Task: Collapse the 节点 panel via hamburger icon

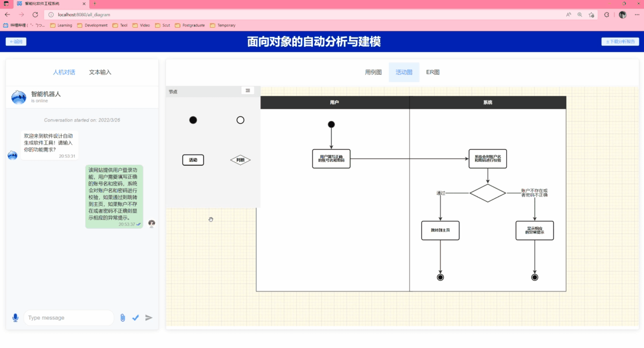Action: pyautogui.click(x=248, y=90)
